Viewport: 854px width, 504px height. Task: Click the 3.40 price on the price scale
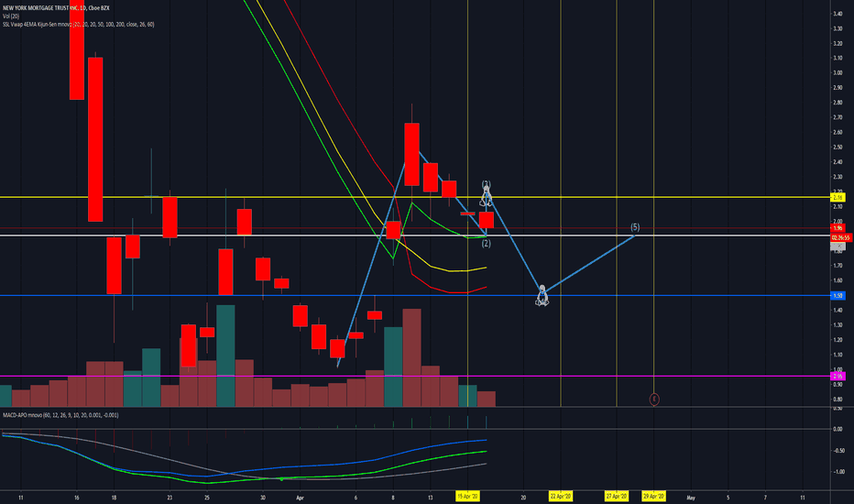[838, 14]
